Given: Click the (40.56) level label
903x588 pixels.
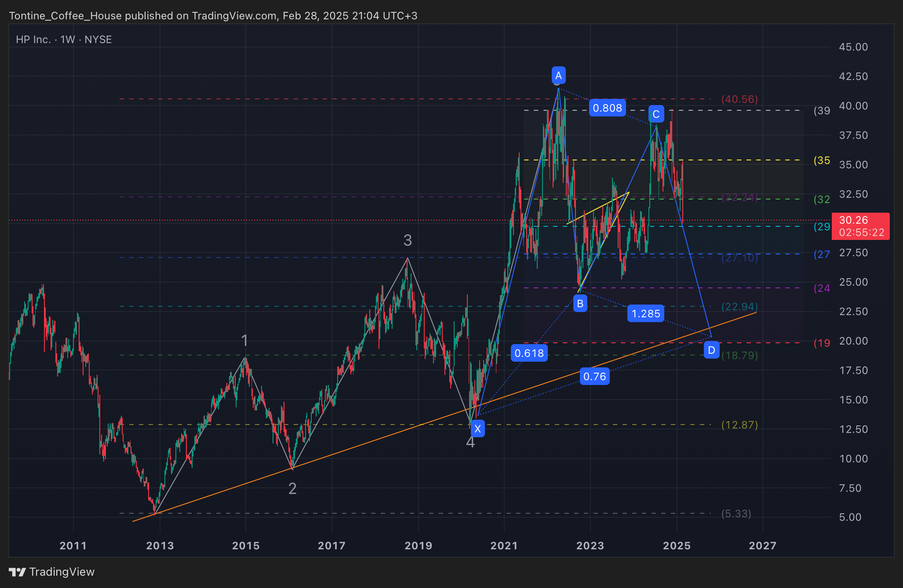Looking at the screenshot, I should pyautogui.click(x=739, y=99).
